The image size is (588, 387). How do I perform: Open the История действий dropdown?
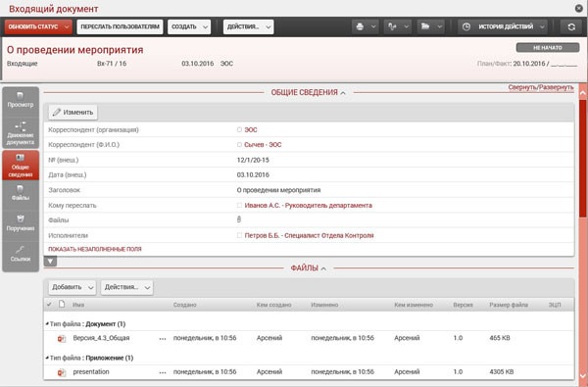coord(503,27)
